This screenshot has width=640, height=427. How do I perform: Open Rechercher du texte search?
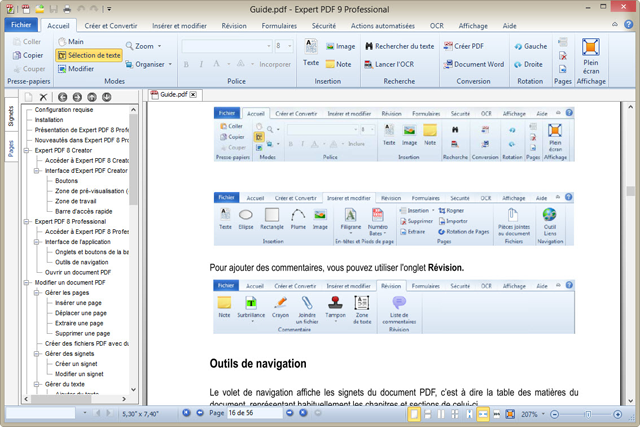400,46
